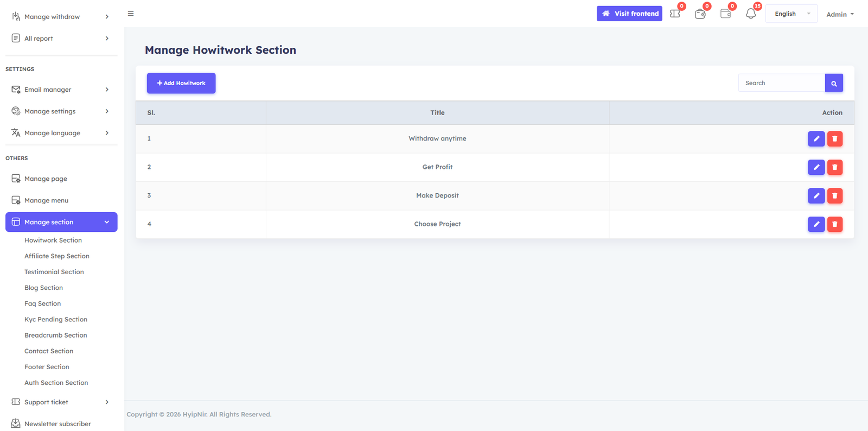Open the Admin user dropdown

840,14
